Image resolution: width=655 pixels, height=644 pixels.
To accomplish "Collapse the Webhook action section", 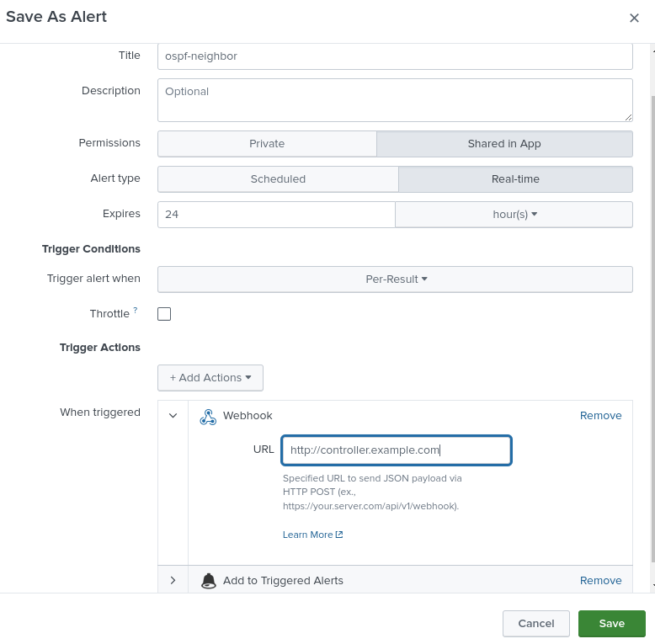I will pos(173,416).
